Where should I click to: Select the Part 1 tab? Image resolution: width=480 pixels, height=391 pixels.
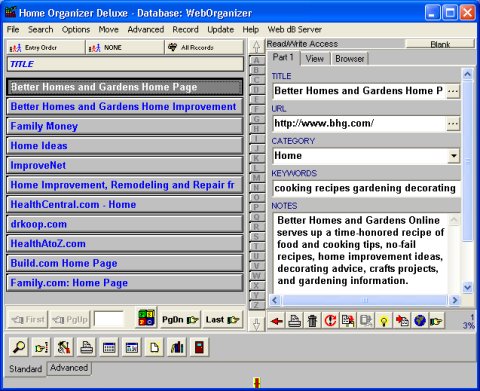(283, 57)
